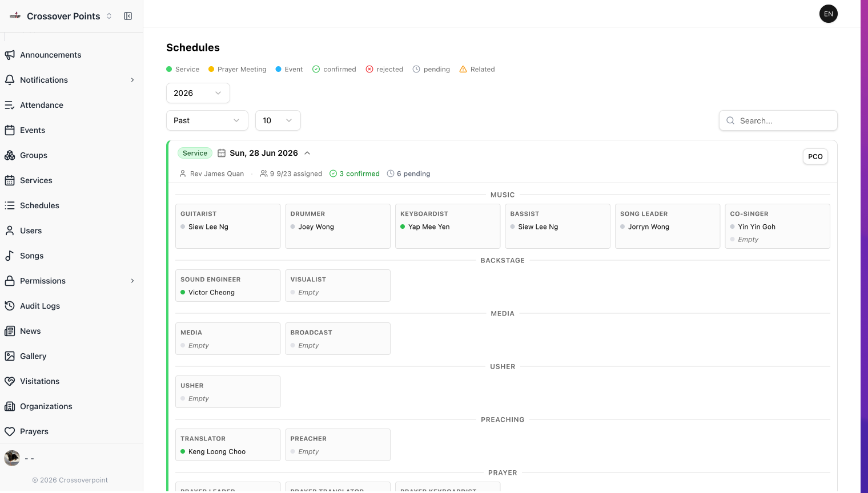Click the Song Leader slot with Jorryn Wong
This screenshot has width=868, height=493.
point(668,226)
